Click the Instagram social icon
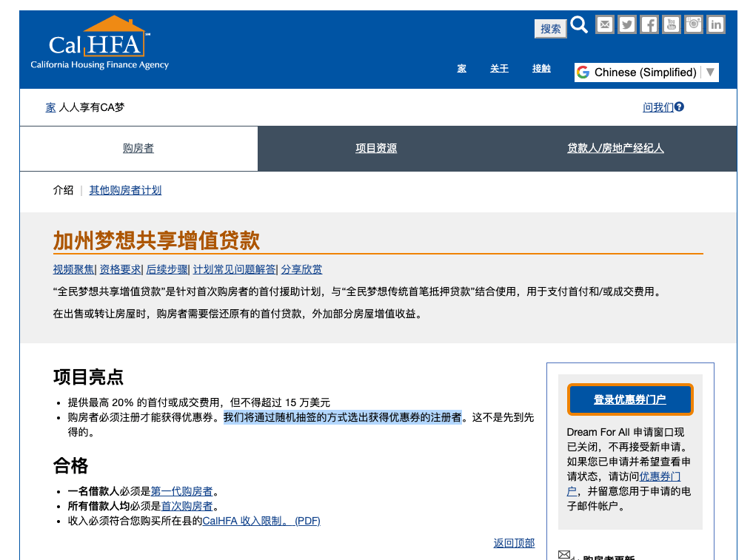Image resolution: width=753 pixels, height=560 pixels. [694, 24]
